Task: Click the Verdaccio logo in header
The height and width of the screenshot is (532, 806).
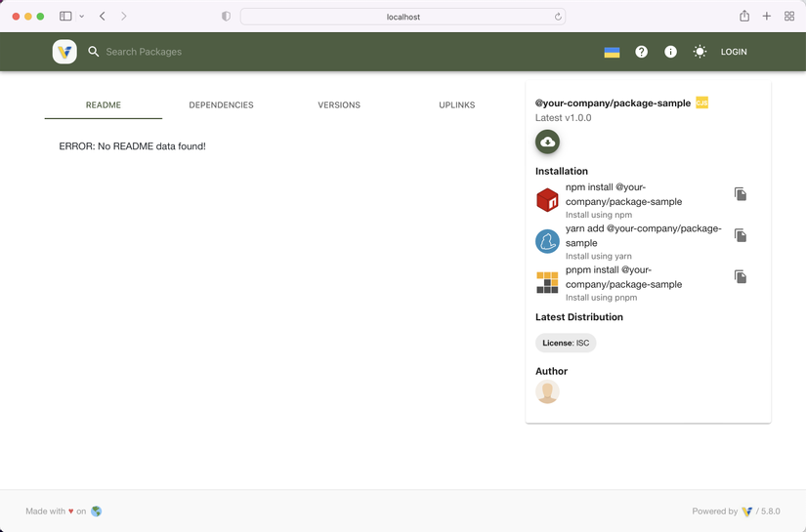Action: click(64, 52)
